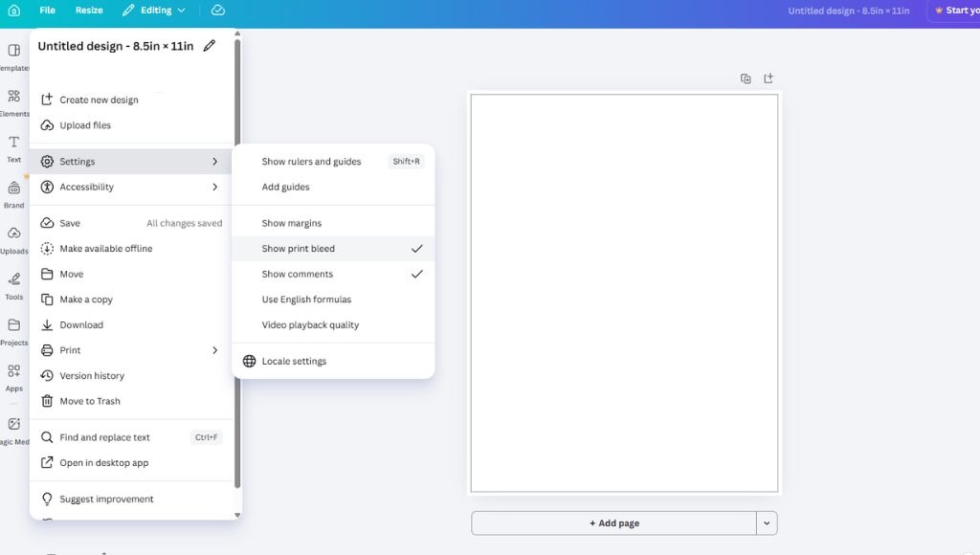Expand the Editing mode dropdown
Screen dimensions: 980x555
154,10
